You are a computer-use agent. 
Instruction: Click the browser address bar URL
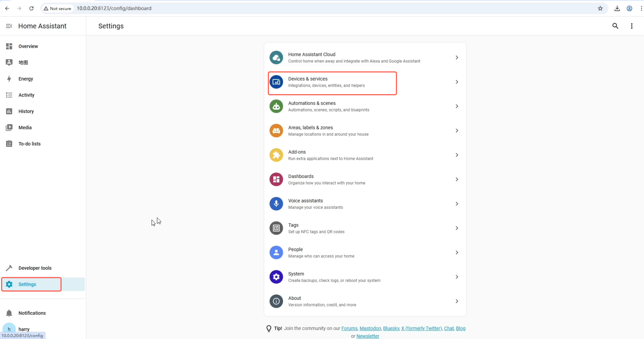(114, 8)
